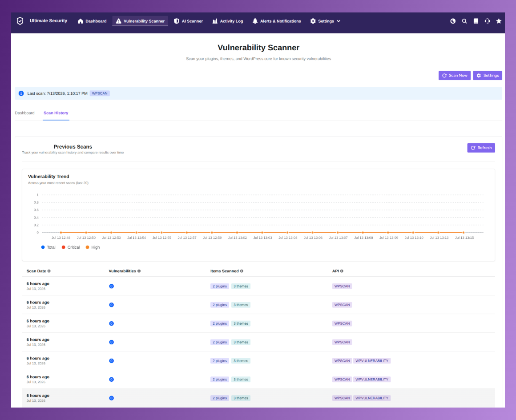Open the Activity Log page
The width and height of the screenshot is (516, 420).
[x=228, y=21]
